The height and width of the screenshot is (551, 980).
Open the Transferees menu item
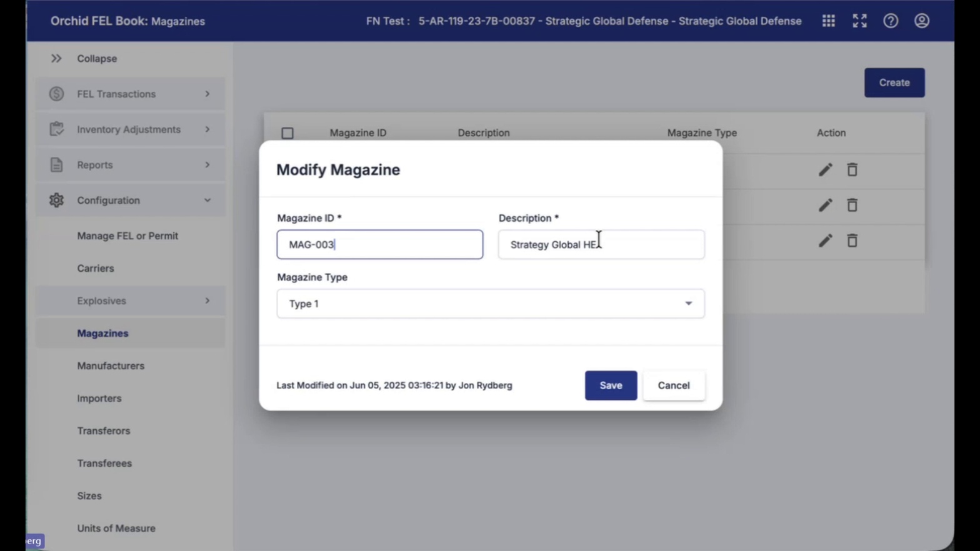tap(104, 463)
